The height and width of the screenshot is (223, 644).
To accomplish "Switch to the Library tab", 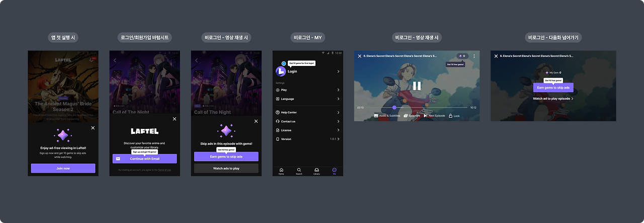I will (316, 171).
